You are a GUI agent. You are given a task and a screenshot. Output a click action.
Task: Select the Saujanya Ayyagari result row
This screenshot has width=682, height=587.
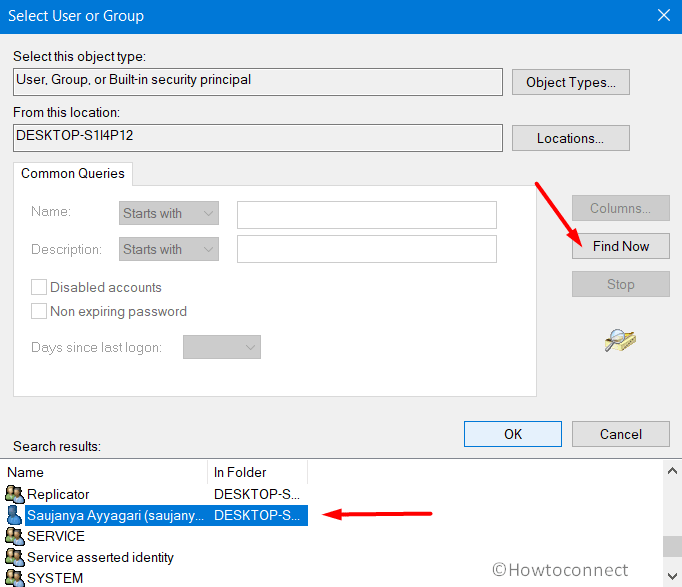157,515
